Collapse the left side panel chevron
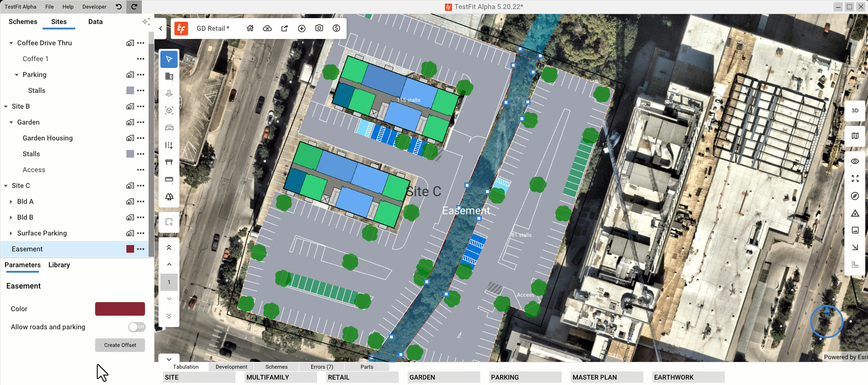The width and height of the screenshot is (868, 385). (160, 28)
